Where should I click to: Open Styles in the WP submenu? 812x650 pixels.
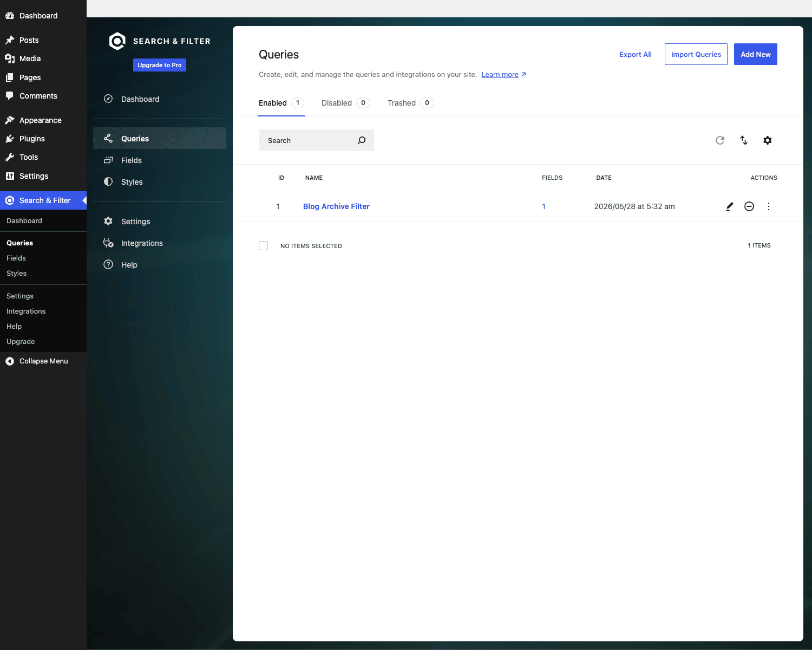click(x=17, y=274)
